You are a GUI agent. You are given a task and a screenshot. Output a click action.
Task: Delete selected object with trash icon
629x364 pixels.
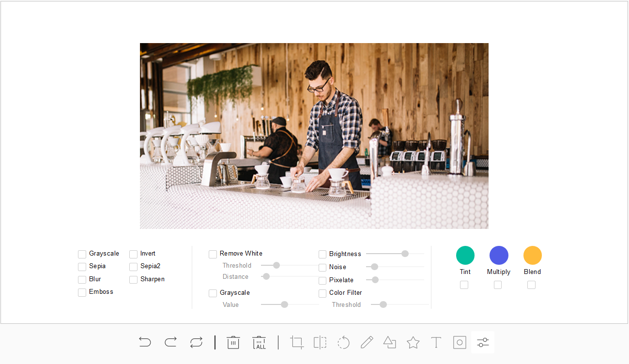click(x=233, y=343)
